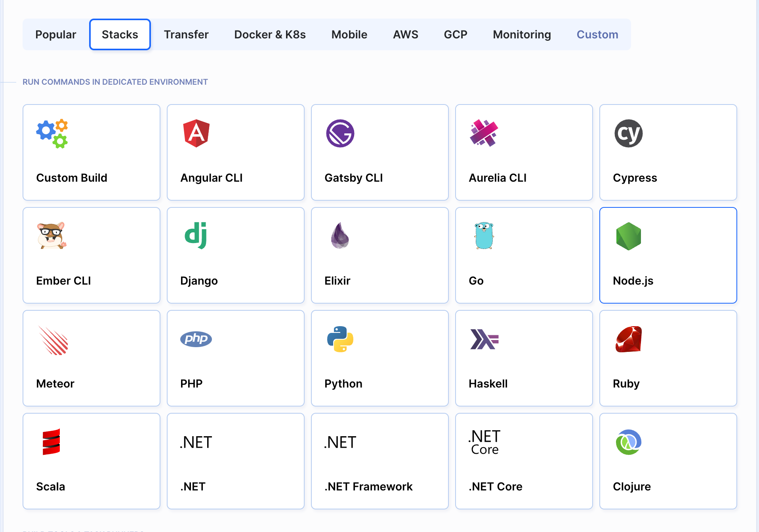
Task: Click the Run Commands in Dedicated Environment heading
Action: click(x=115, y=82)
